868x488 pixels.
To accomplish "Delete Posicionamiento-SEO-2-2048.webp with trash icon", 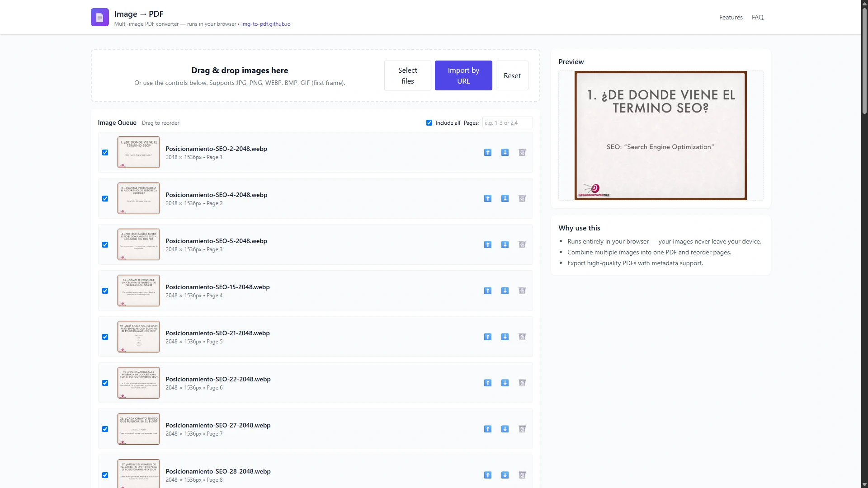I will (x=522, y=152).
